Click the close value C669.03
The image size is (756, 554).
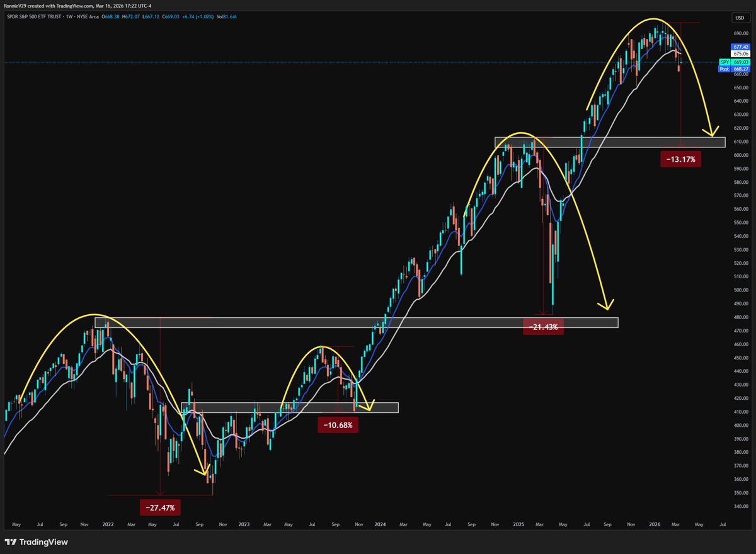(x=171, y=16)
